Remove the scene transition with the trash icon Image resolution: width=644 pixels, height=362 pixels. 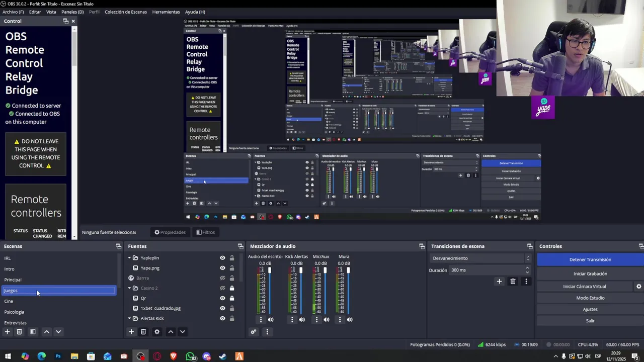(513, 282)
